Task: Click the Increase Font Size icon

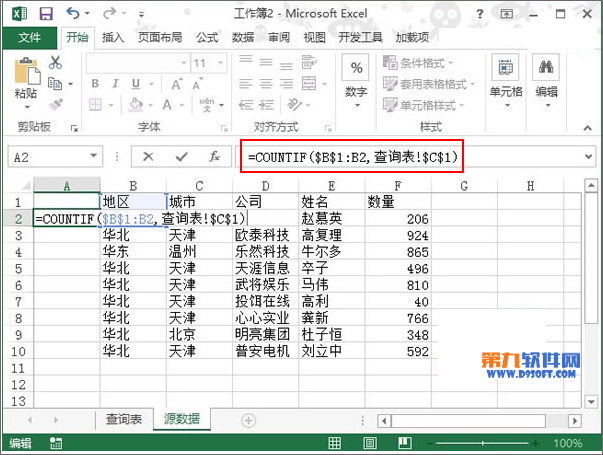Action: (x=177, y=84)
